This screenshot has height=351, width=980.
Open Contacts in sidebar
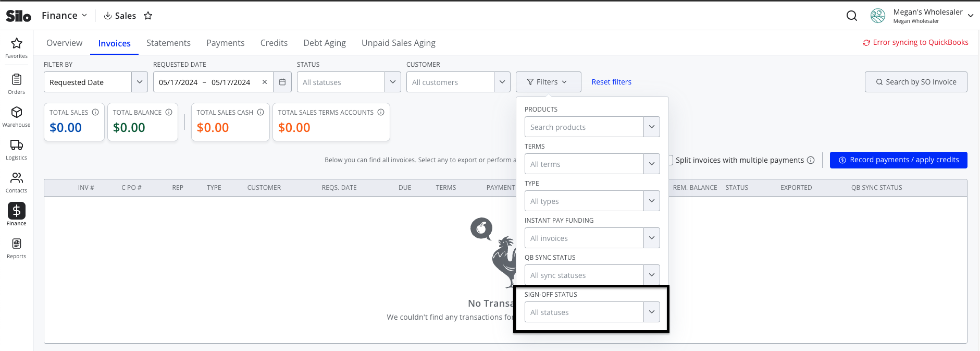click(x=17, y=182)
